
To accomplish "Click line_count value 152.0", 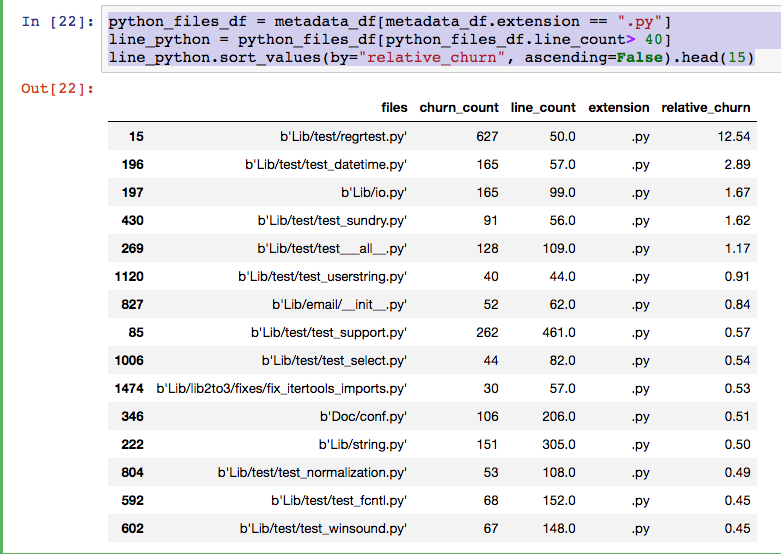I will pyautogui.click(x=559, y=500).
